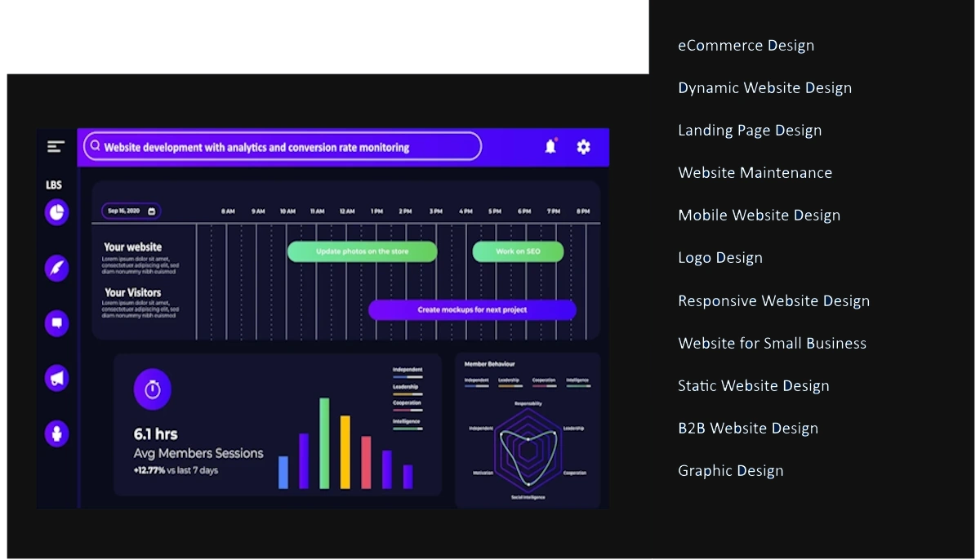Go to Landing Page Design

tap(750, 131)
